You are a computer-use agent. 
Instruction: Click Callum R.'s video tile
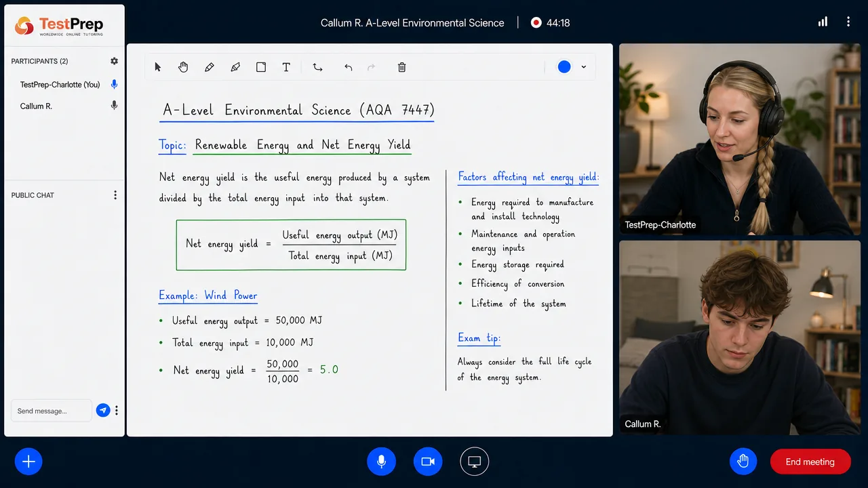(740, 337)
